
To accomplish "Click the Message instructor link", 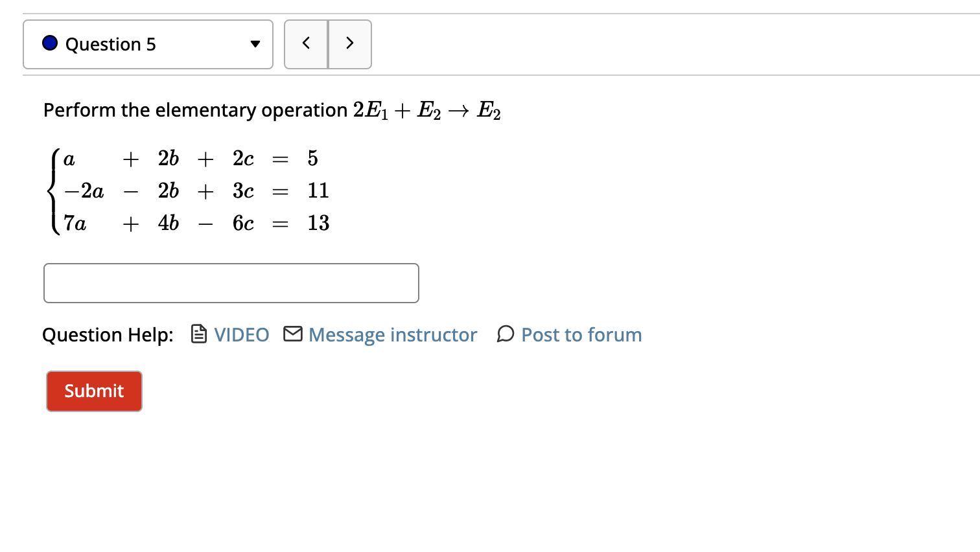I will click(x=392, y=334).
